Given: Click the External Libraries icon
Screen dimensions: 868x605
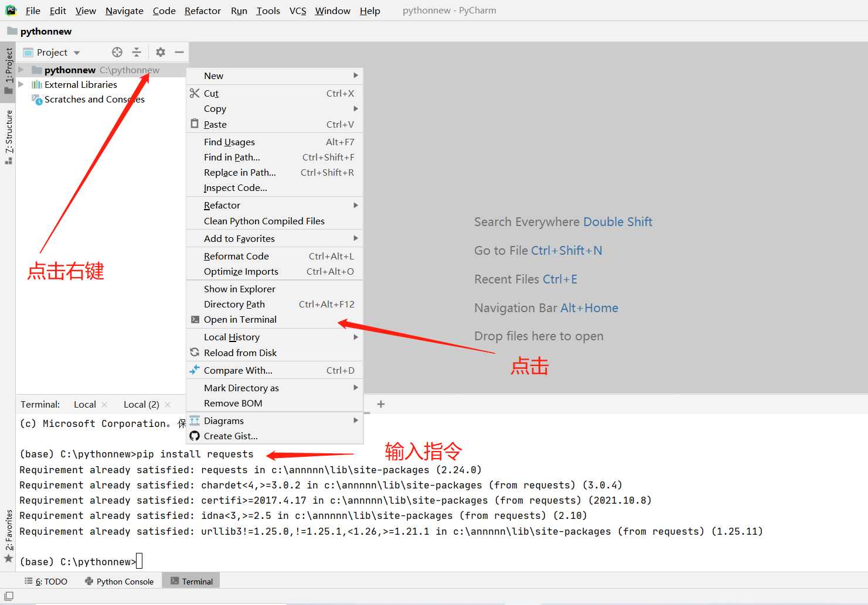Looking at the screenshot, I should pyautogui.click(x=37, y=84).
